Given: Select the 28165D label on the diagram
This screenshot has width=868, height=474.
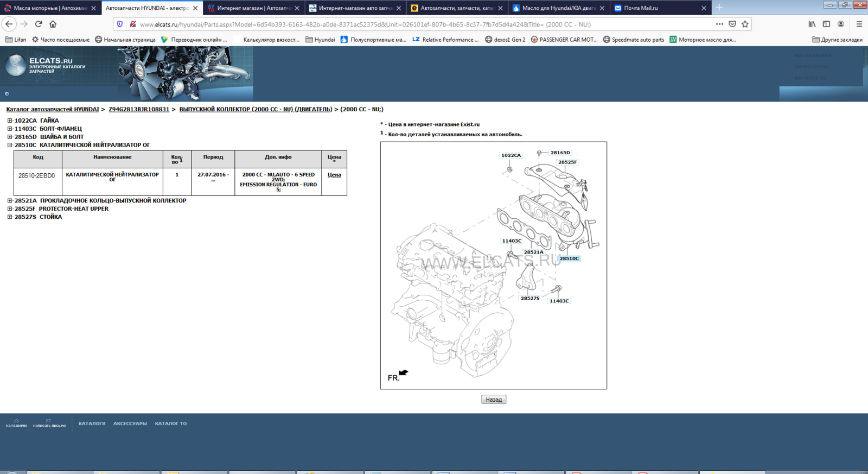Looking at the screenshot, I should click(x=560, y=153).
